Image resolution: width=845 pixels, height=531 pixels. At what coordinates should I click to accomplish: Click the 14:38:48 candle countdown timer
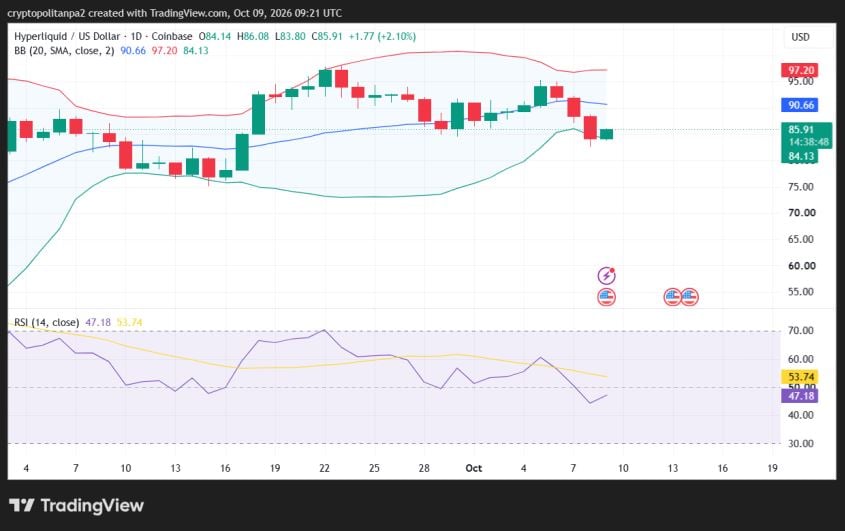(x=807, y=142)
